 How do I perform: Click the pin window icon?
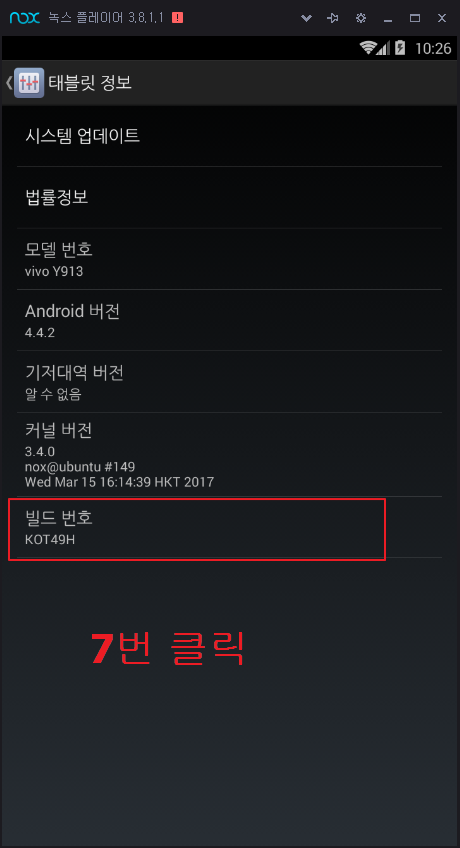pos(332,18)
